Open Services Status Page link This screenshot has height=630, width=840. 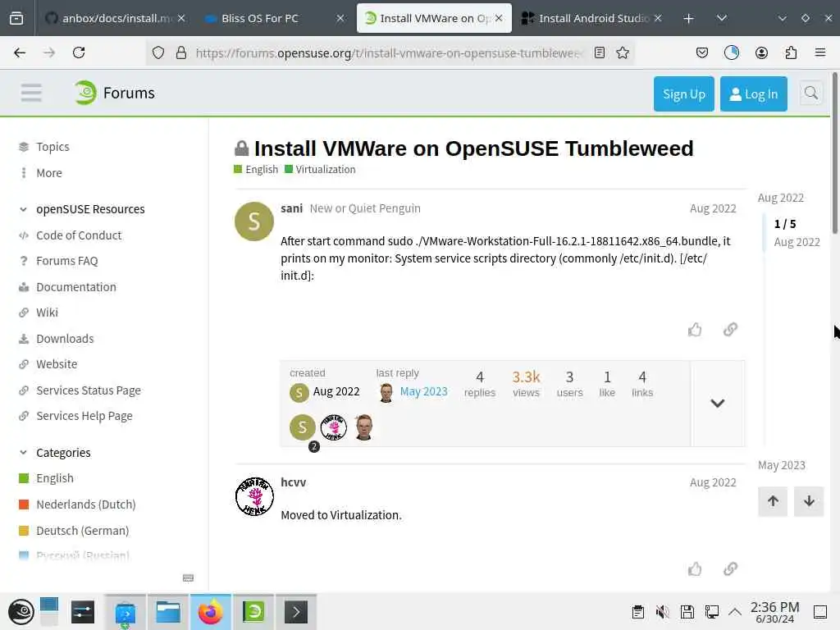(89, 390)
